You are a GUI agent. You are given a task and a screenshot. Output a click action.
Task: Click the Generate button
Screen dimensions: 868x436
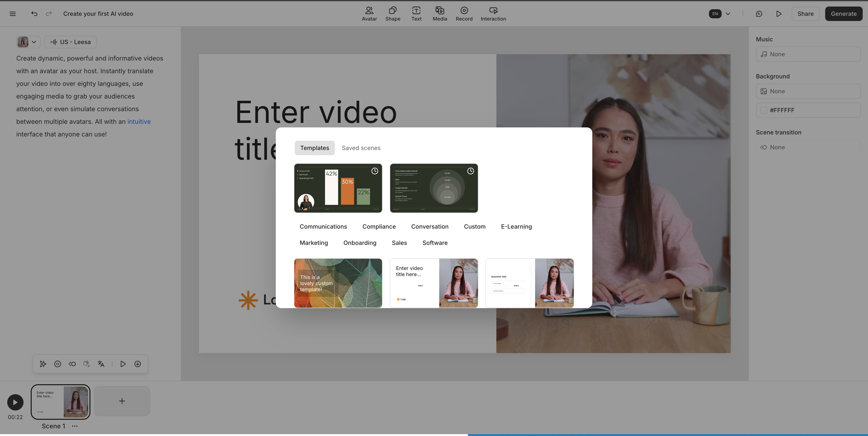click(x=843, y=14)
